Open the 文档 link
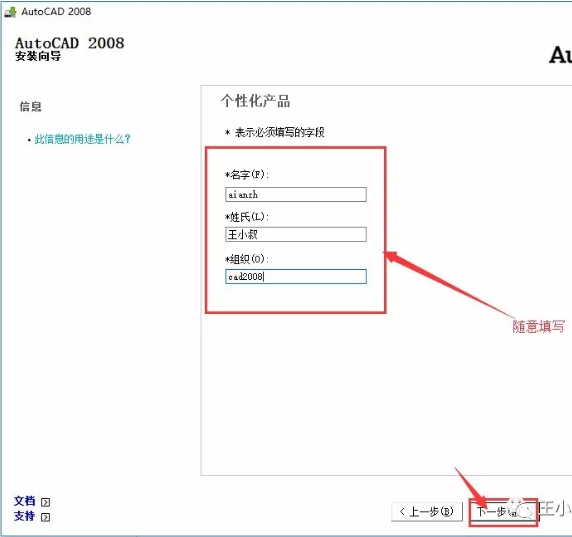Image resolution: width=572 pixels, height=537 pixels. 24,501
